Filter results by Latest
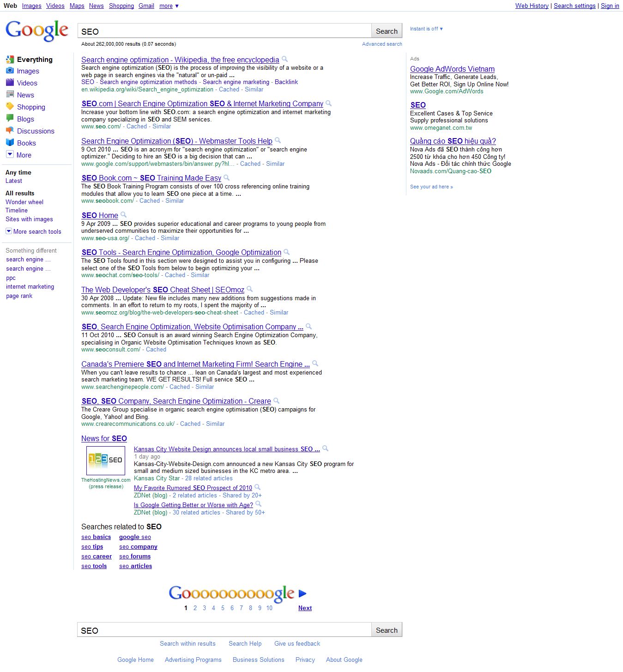 pyautogui.click(x=14, y=181)
